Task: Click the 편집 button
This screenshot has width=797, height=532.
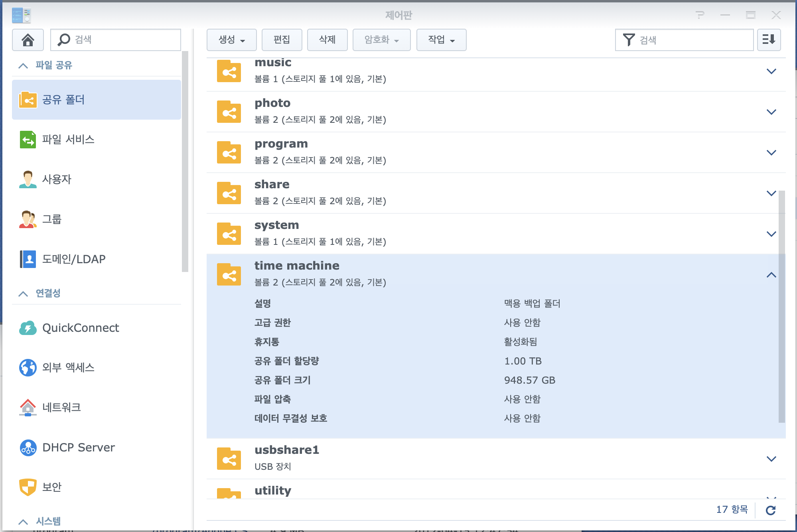Action: (282, 39)
